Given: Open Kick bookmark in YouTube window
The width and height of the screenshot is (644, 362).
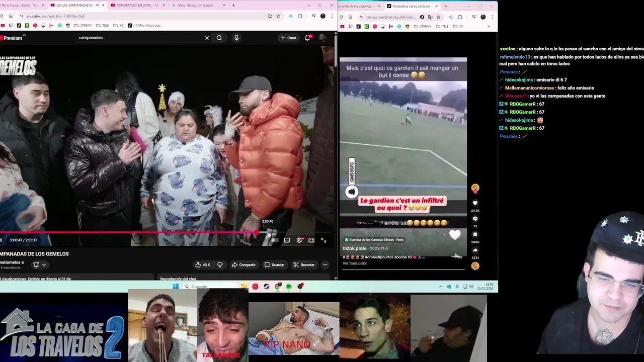Looking at the screenshot, I should tap(27, 25).
